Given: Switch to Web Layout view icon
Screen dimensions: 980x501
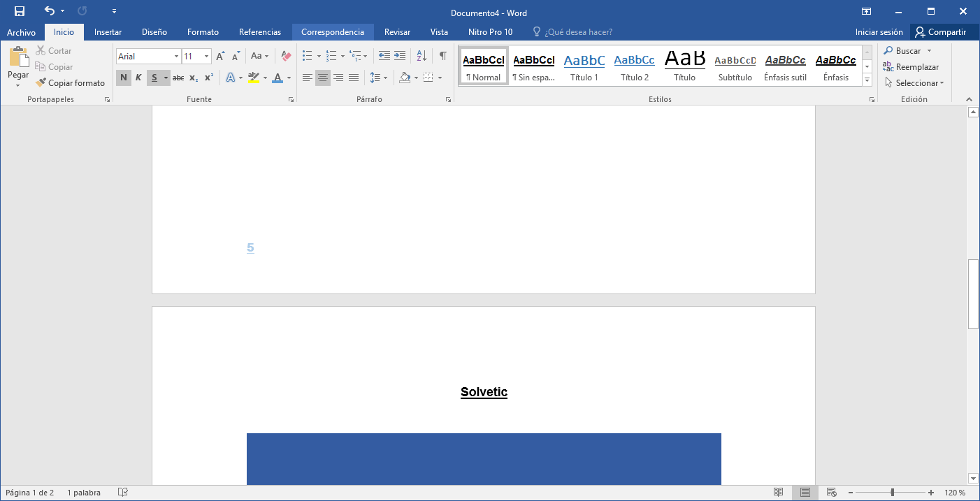Looking at the screenshot, I should [832, 493].
